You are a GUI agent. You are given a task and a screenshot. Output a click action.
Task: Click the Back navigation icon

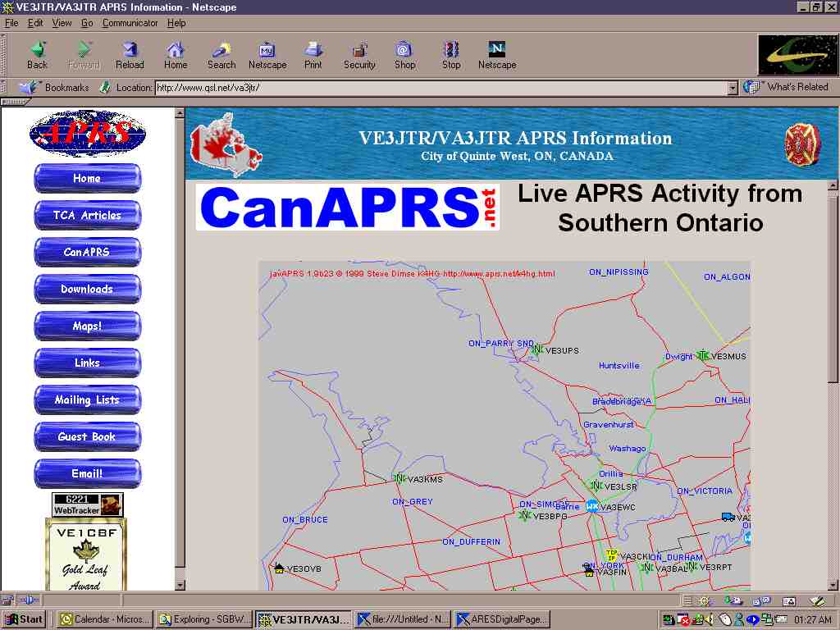point(37,54)
